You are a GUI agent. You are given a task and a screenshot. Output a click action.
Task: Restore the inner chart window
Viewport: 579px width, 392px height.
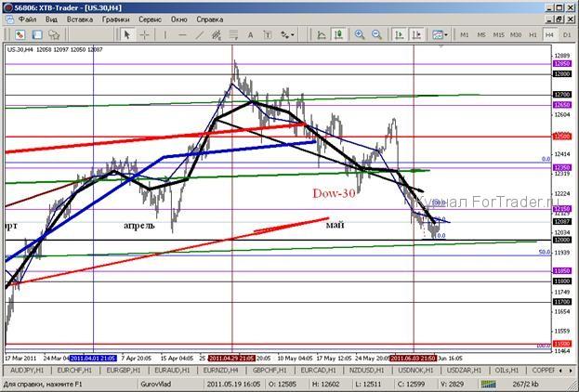click(559, 20)
